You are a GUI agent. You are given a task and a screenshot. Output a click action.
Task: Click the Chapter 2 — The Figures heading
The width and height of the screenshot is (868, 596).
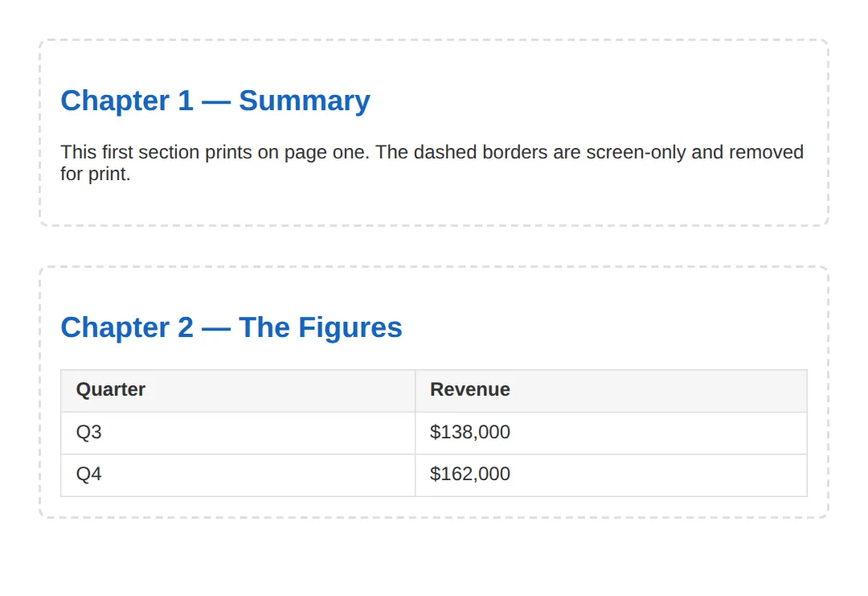point(231,327)
